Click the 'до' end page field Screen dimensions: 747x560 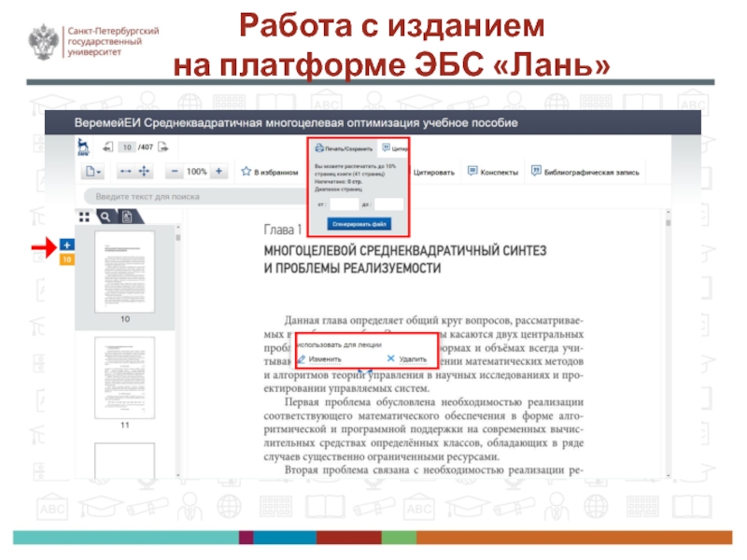tap(388, 204)
